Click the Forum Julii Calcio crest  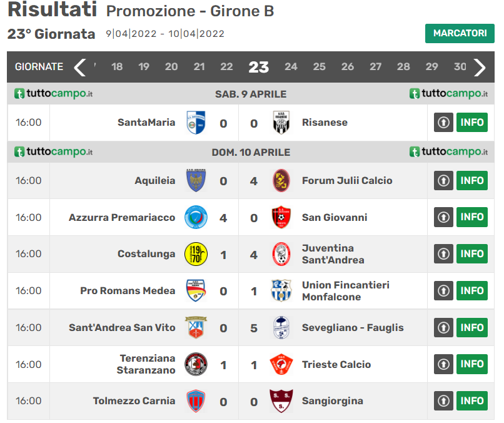281,180
